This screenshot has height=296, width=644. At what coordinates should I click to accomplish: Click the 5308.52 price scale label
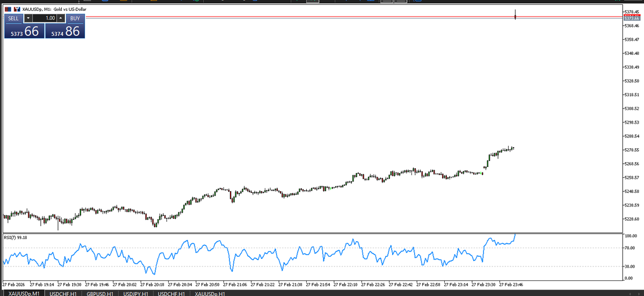pyautogui.click(x=632, y=109)
